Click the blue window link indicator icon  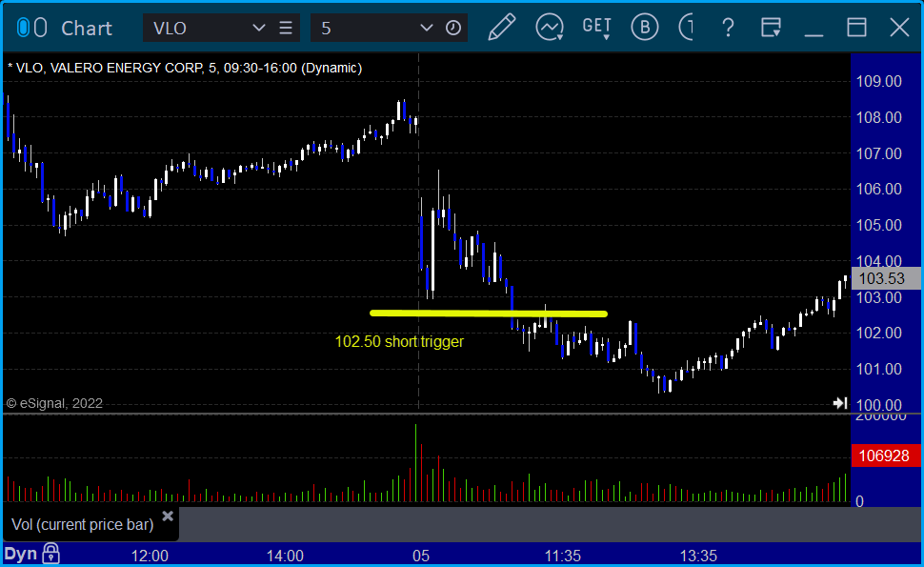23,28
